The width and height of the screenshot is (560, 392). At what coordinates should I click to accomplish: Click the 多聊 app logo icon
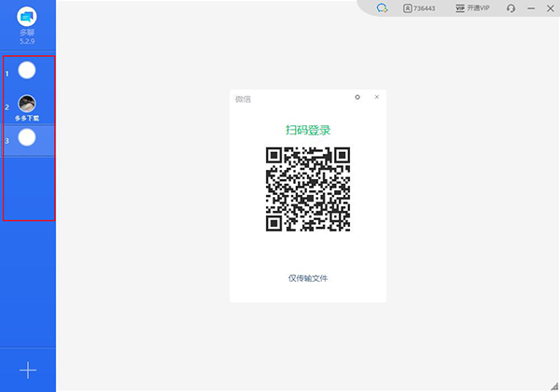(27, 17)
